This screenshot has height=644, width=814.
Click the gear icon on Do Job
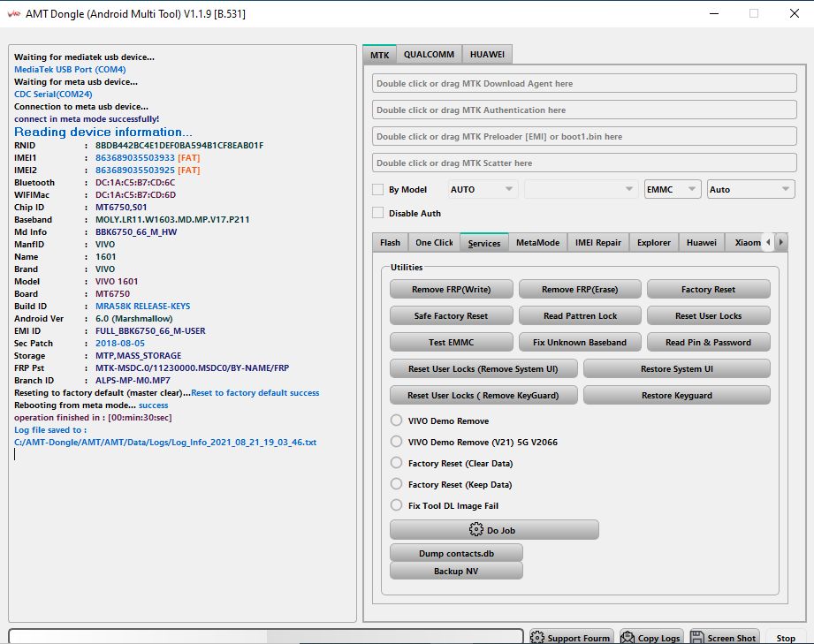pyautogui.click(x=475, y=529)
